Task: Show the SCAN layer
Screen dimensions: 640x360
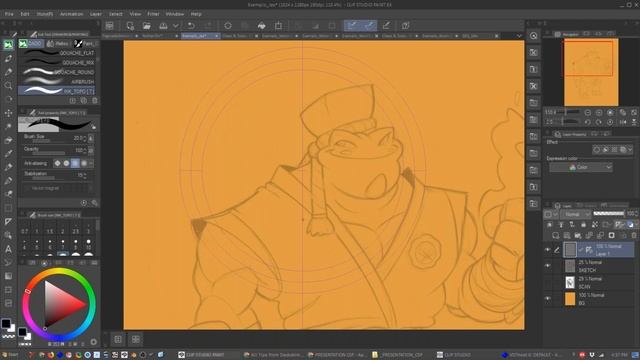Action: coord(548,282)
